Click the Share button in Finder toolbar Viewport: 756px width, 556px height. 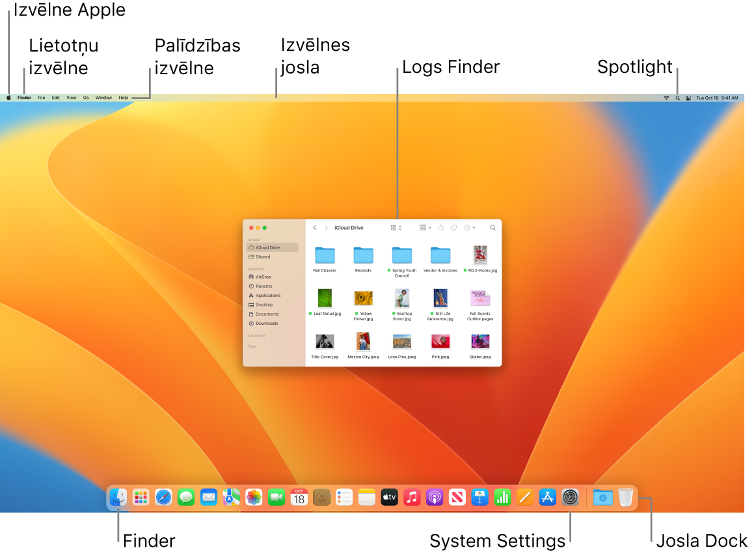coord(440,228)
